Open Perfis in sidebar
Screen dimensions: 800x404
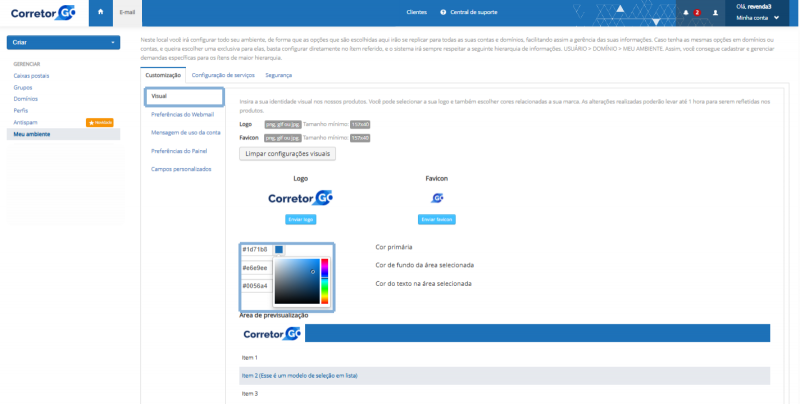click(20, 111)
